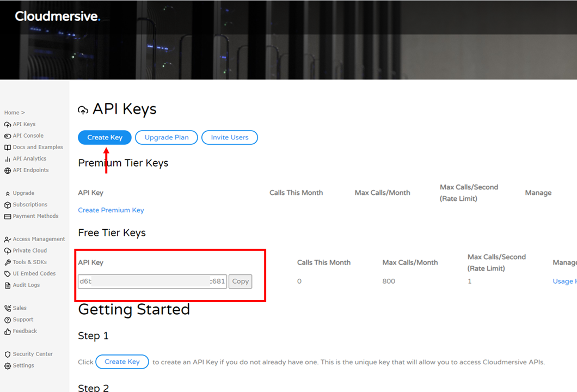577x392 pixels.
Task: Click the Security Center shield icon
Action: [x=8, y=354]
